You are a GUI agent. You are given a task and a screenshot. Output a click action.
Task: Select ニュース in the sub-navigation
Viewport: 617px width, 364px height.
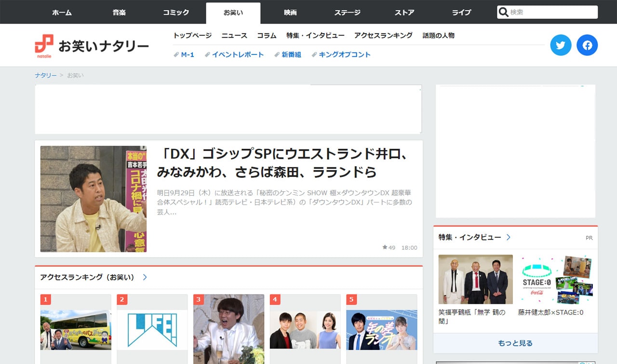[x=234, y=35]
